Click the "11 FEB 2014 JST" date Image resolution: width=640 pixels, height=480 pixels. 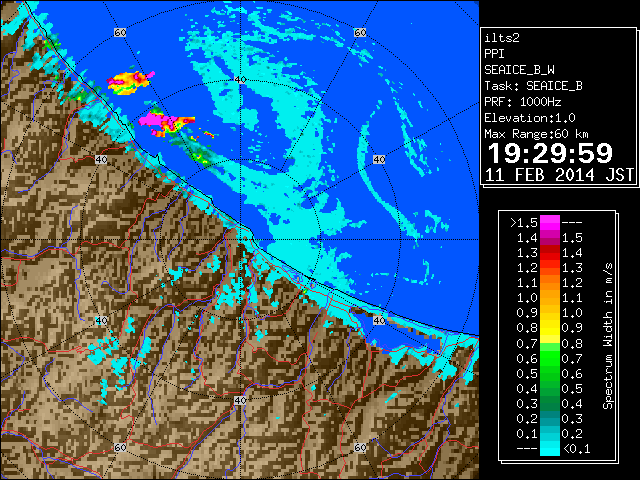click(x=559, y=175)
